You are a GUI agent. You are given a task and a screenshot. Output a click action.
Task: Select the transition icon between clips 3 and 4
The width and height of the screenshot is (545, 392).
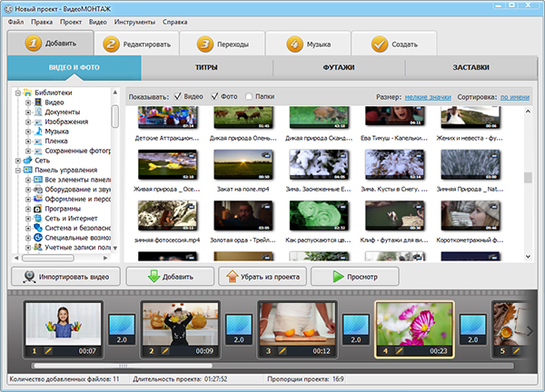pos(355,328)
